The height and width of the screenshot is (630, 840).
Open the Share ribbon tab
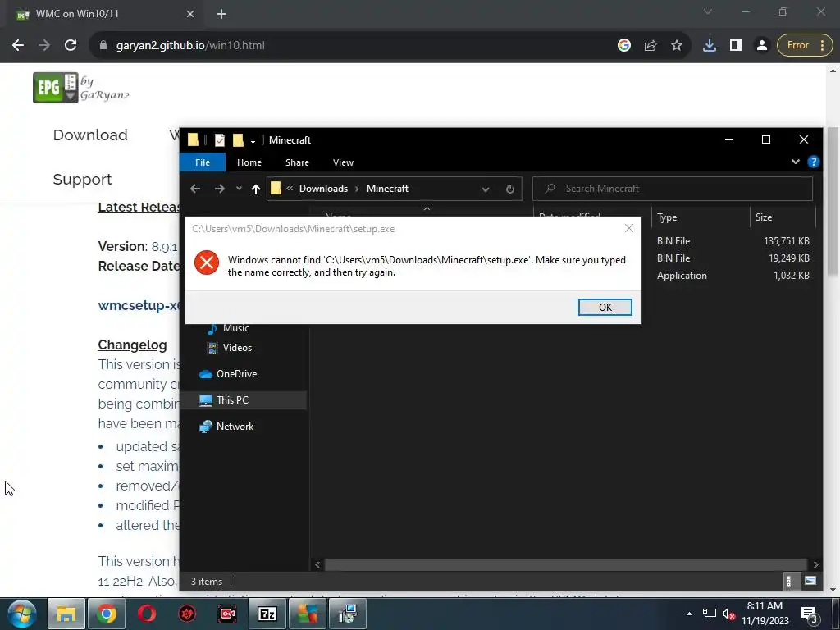[297, 162]
